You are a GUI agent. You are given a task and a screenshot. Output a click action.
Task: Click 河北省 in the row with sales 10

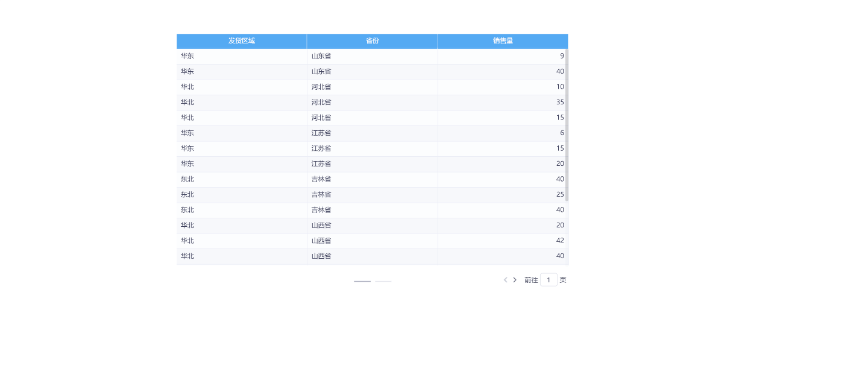[321, 87]
